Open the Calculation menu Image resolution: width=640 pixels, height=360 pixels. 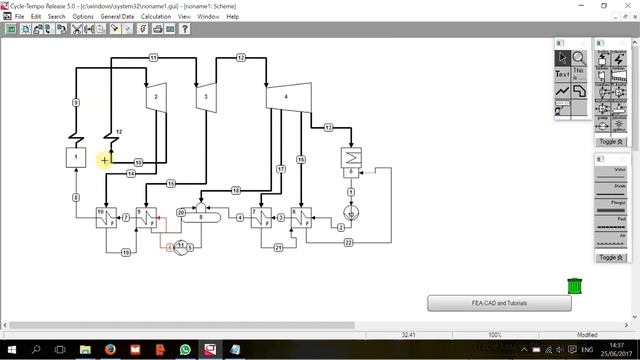156,17
